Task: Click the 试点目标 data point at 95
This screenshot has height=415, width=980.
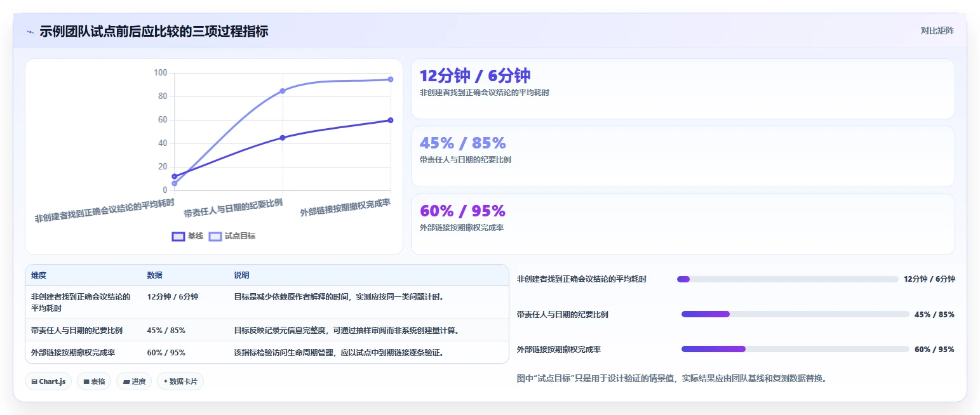Action: point(390,79)
